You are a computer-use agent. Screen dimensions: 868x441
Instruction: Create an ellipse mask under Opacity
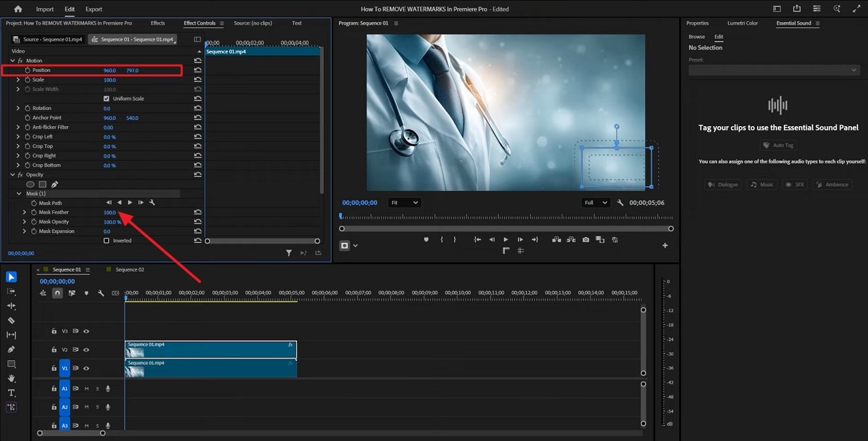click(x=30, y=184)
